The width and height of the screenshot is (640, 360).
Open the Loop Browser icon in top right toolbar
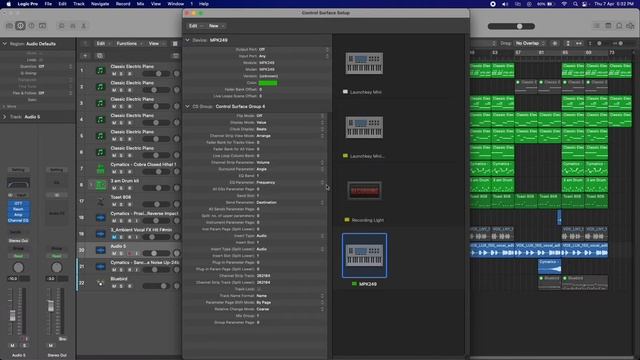tap(619, 26)
